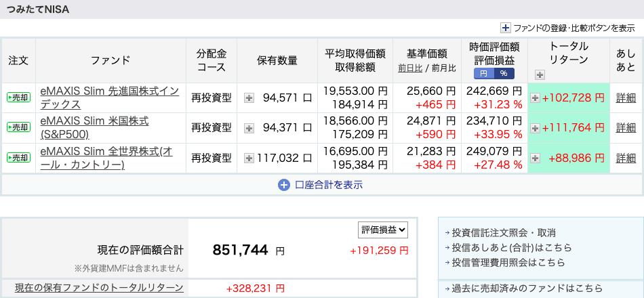Click 現在の保有ファンドのトータルリターン link
This screenshot has width=644, height=298.
click(99, 288)
